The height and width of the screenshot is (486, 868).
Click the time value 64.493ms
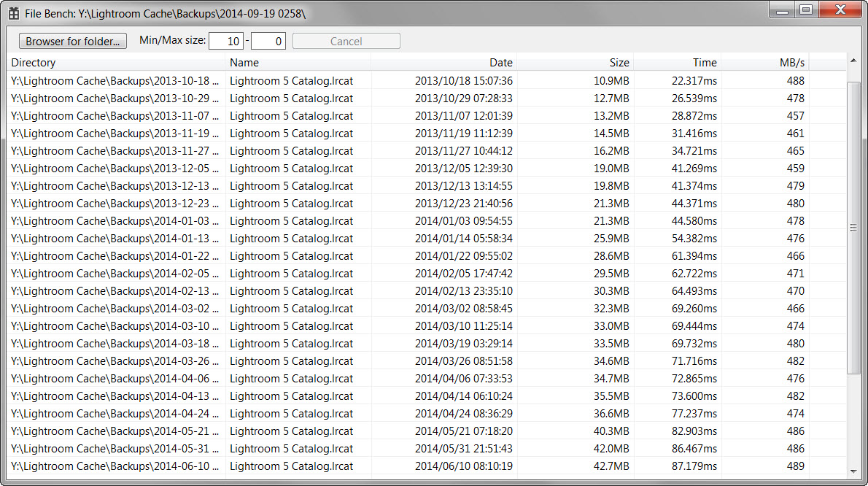(x=694, y=291)
